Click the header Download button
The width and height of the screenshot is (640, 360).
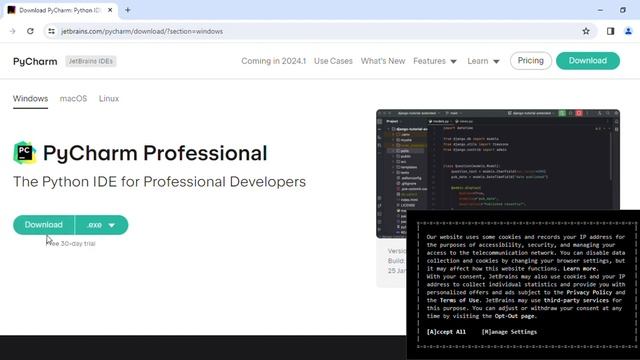pos(588,61)
